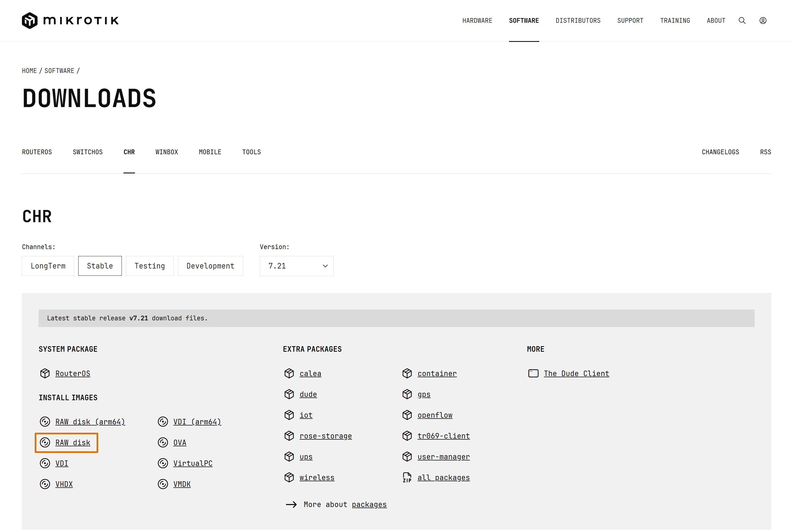The image size is (791, 532).
Task: Open the CHANGELOGS link
Action: tap(720, 152)
